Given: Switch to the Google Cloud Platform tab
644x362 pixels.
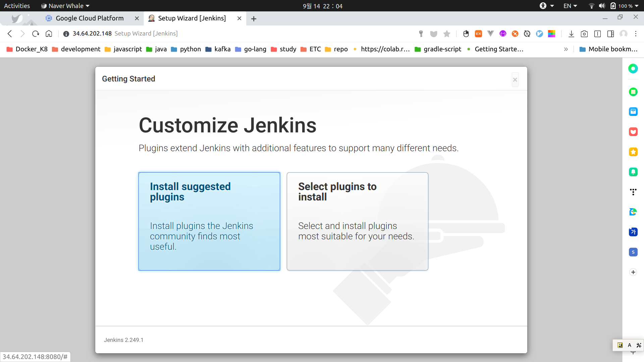Looking at the screenshot, I should 90,18.
